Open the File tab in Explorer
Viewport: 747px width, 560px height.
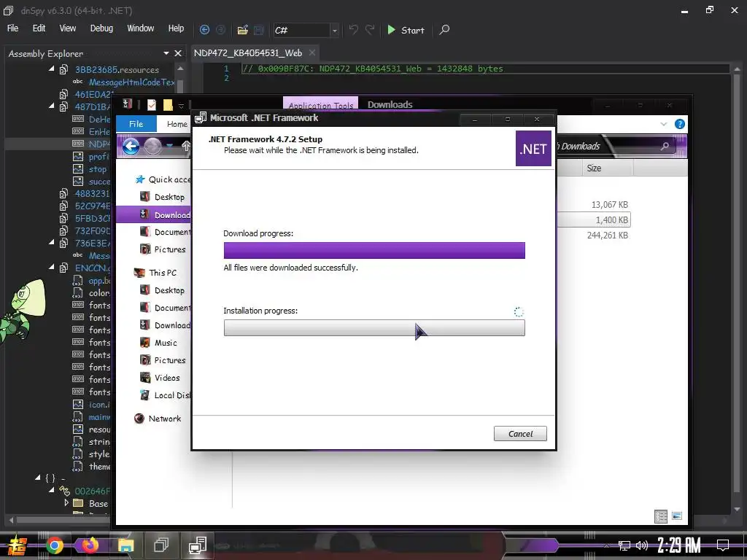[136, 124]
